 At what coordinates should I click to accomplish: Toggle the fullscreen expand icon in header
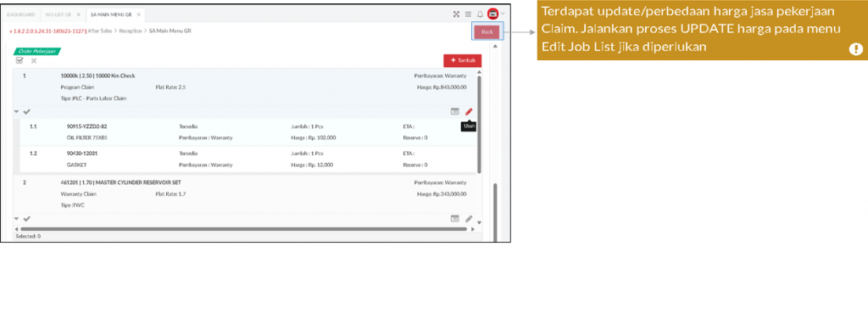[457, 14]
